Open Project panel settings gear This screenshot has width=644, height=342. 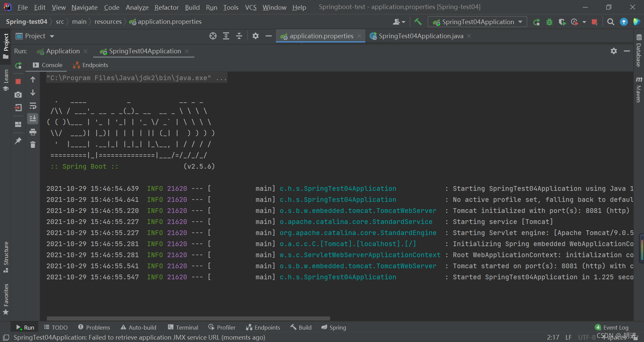pos(256,36)
